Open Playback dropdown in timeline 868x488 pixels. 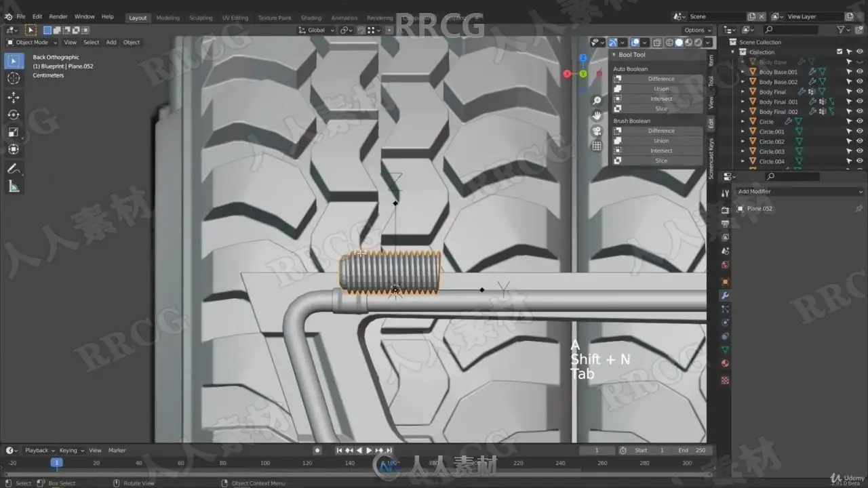click(40, 450)
